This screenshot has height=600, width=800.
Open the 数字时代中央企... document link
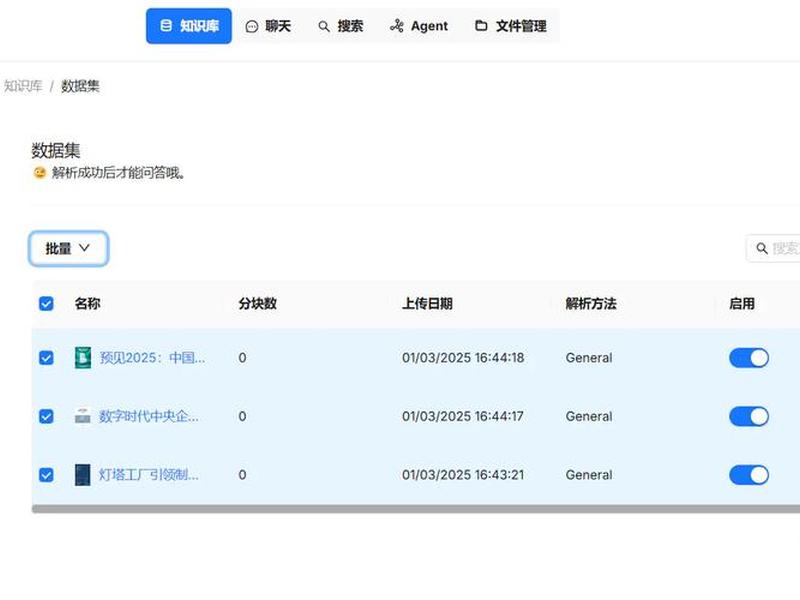(x=149, y=416)
